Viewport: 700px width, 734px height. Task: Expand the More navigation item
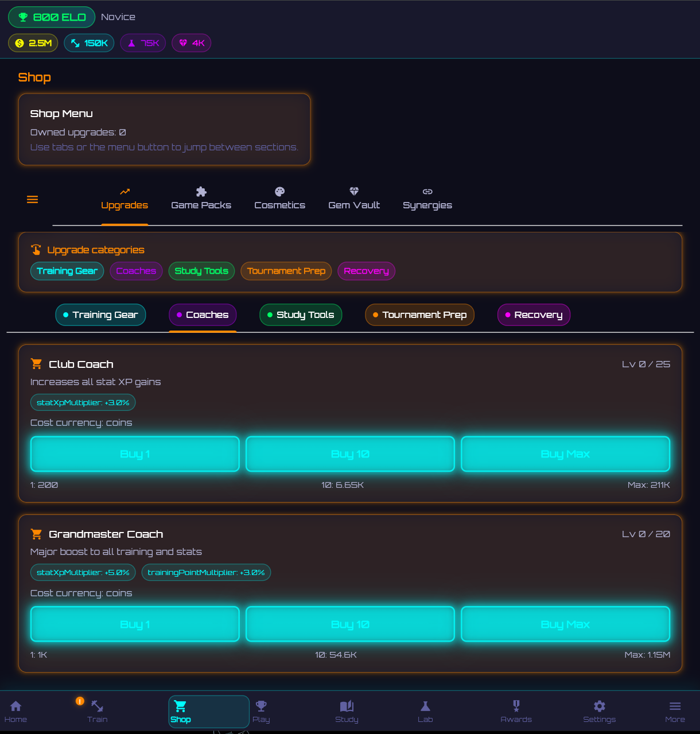[675, 706]
